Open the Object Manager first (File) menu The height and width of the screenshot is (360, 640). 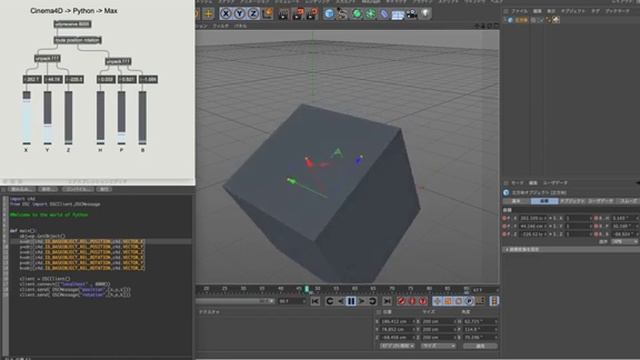(520, 11)
